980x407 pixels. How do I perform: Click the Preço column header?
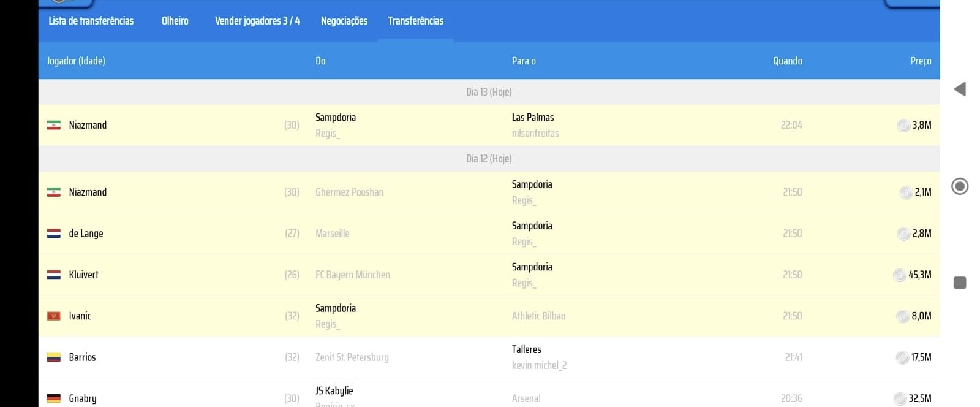pos(920,61)
